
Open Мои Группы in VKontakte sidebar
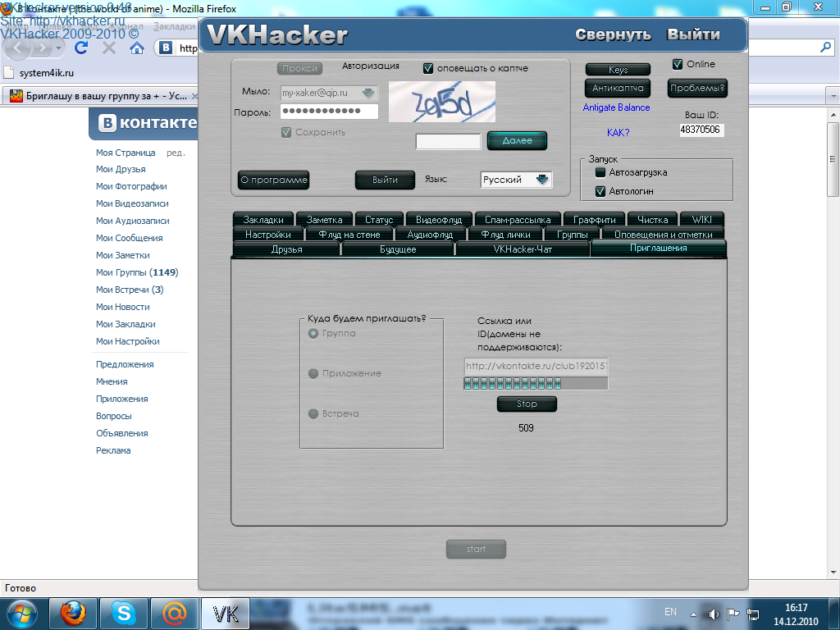click(137, 272)
